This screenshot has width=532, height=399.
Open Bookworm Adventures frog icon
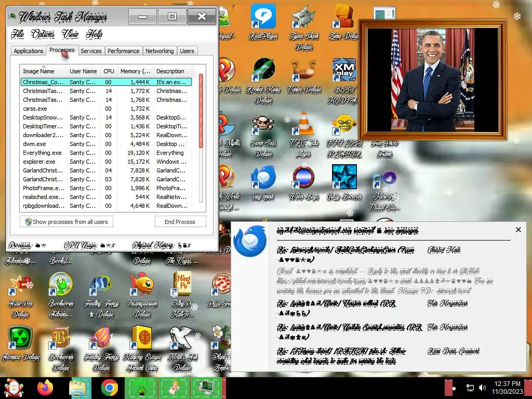coord(60,295)
